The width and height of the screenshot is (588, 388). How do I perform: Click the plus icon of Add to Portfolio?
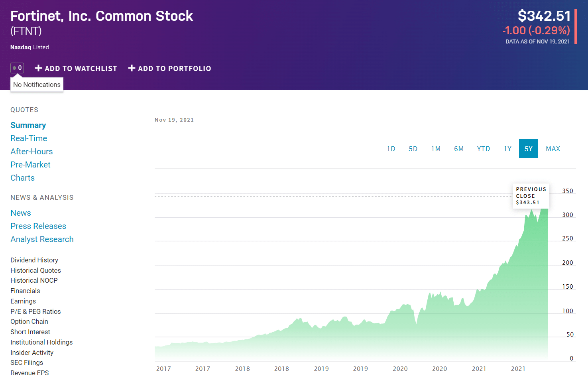pos(132,68)
